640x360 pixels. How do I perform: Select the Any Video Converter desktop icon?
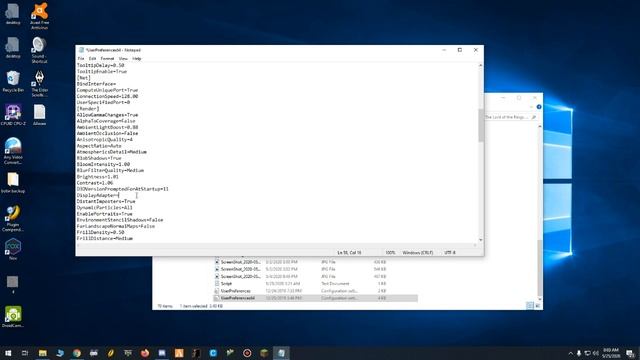[x=13, y=151]
